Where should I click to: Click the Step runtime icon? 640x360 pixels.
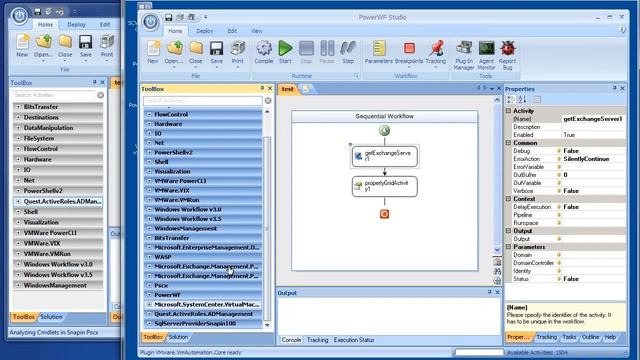(x=348, y=48)
